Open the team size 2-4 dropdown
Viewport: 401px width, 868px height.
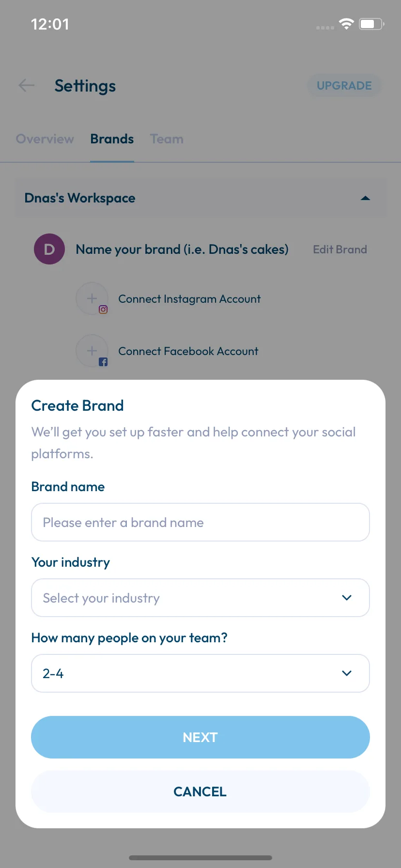200,673
